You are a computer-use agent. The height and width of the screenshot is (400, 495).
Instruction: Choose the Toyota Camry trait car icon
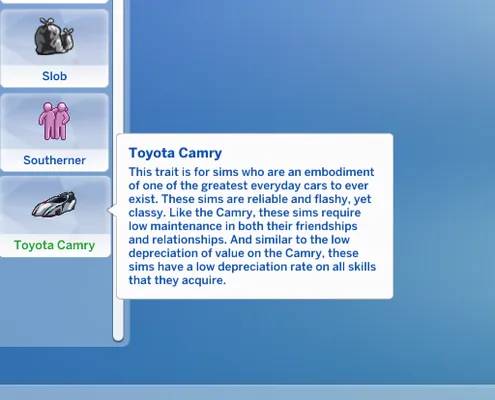click(x=54, y=204)
